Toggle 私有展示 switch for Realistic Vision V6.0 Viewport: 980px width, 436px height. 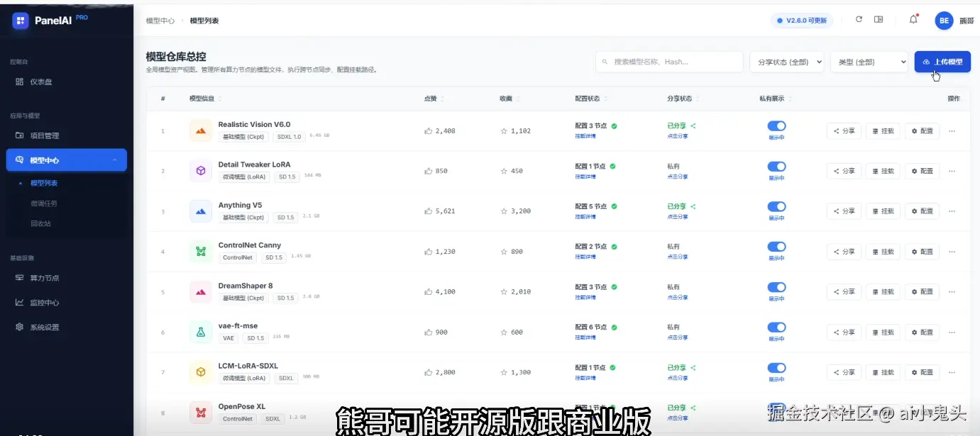coord(776,126)
